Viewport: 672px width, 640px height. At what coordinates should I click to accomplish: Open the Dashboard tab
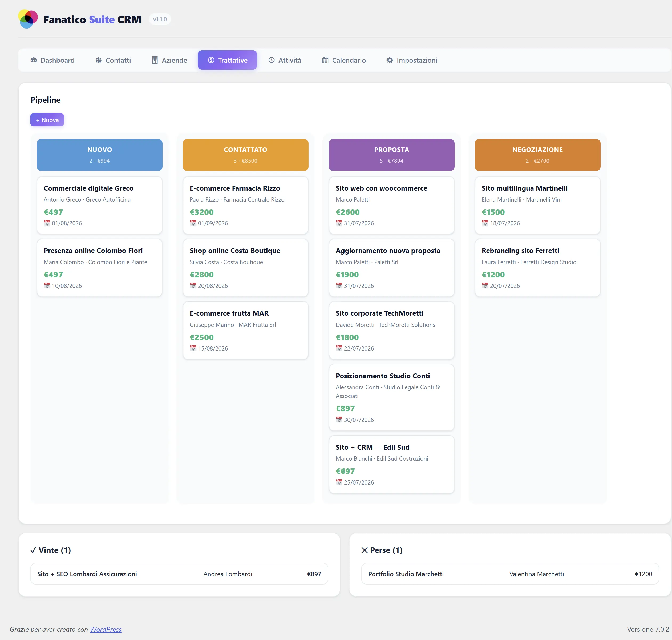click(52, 60)
